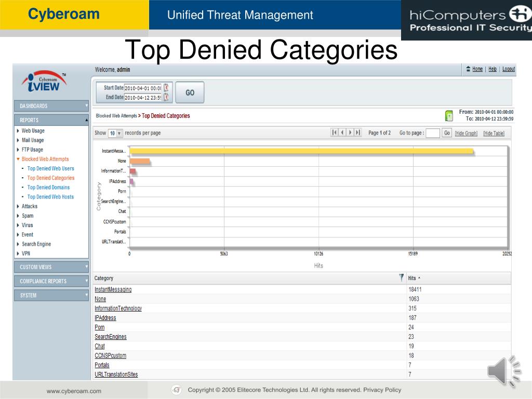Viewport: 532px width, 399px height.
Task: Click the Cyberoam iView logo
Action: [45, 81]
